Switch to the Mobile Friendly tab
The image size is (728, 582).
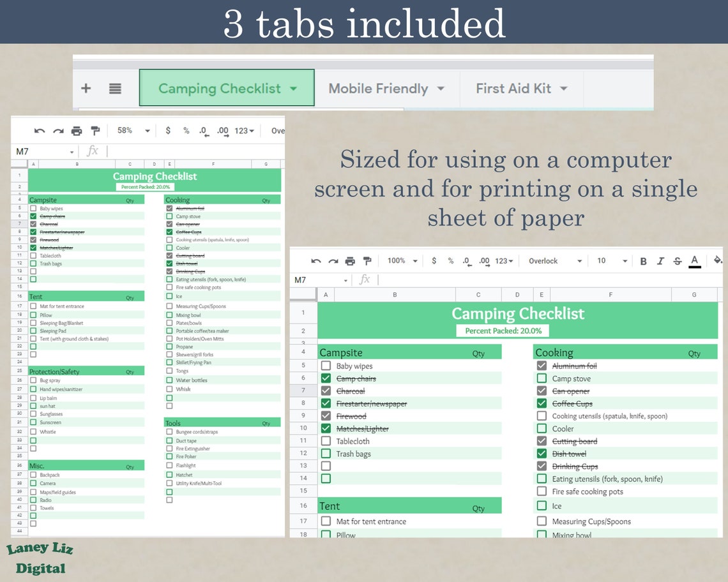pyautogui.click(x=378, y=89)
